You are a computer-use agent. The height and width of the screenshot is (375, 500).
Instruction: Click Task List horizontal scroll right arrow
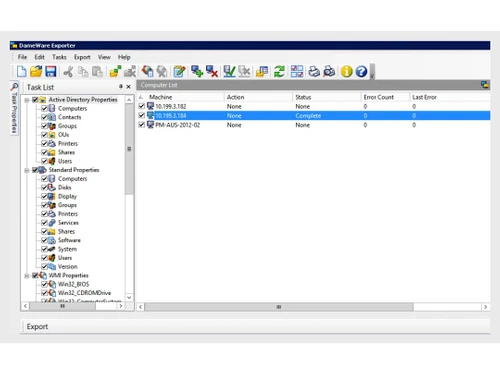tap(121, 306)
